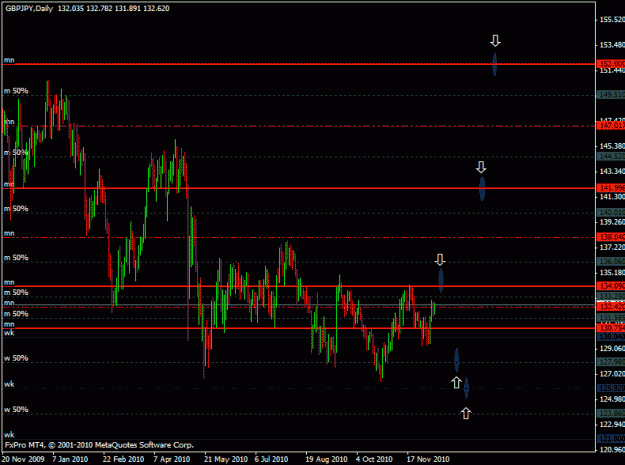Click the blue 125.920 price tag on the scale
This screenshot has width=625, height=465.
click(x=611, y=388)
